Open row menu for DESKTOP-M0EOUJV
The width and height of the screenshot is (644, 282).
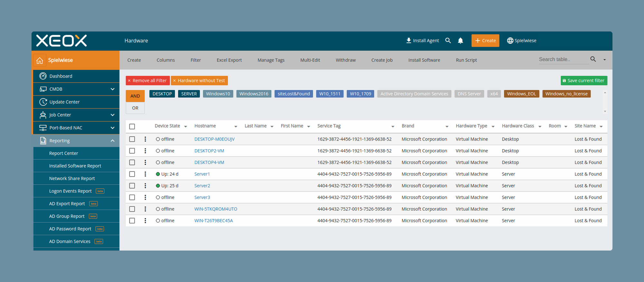click(x=145, y=139)
